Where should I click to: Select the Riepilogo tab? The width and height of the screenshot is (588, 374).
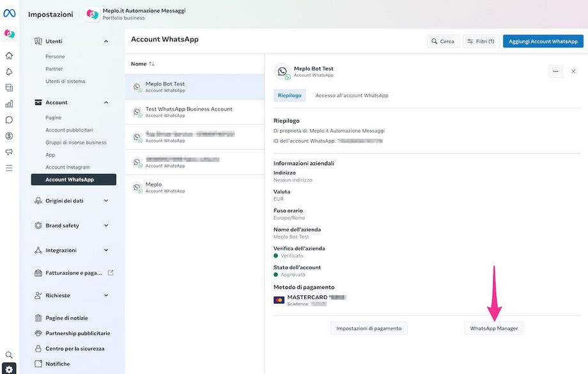pyautogui.click(x=290, y=95)
